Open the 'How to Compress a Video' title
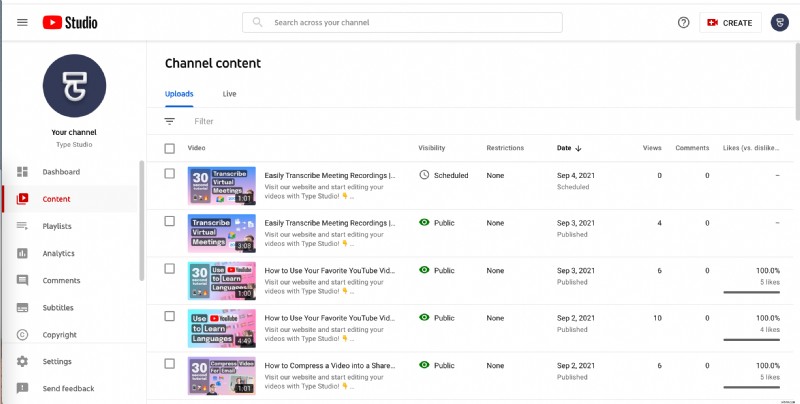This screenshot has width=800, height=404. click(330, 365)
